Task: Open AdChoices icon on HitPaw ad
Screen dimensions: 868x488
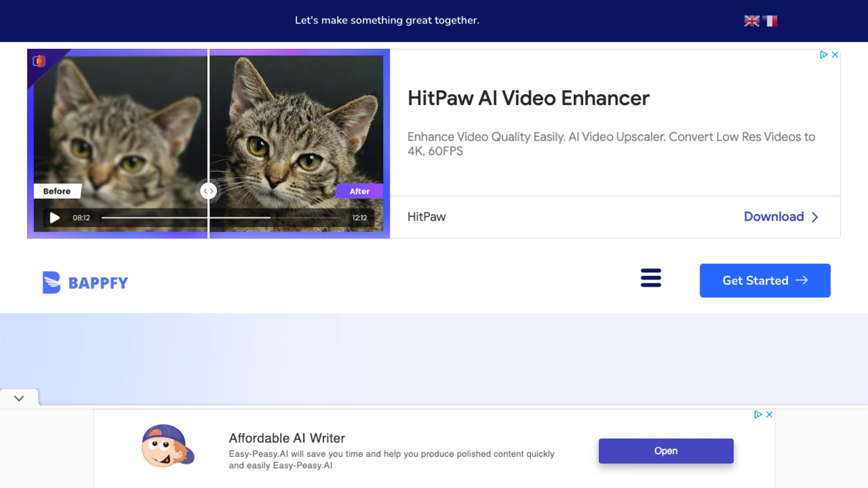Action: [x=823, y=54]
